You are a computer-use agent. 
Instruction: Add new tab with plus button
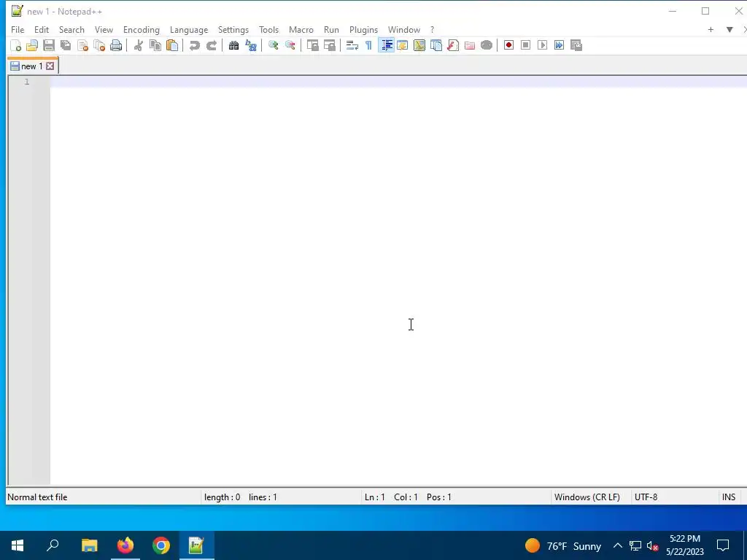[711, 29]
